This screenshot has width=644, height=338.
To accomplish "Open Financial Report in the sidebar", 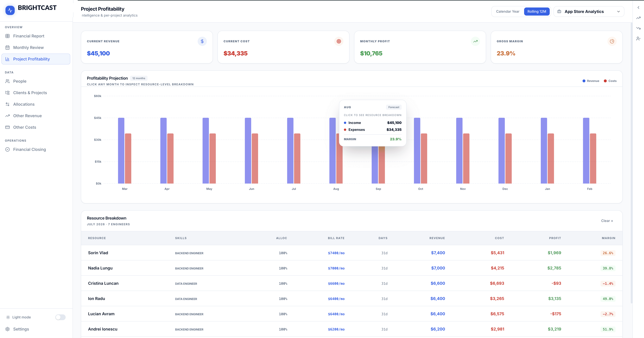I will (29, 36).
